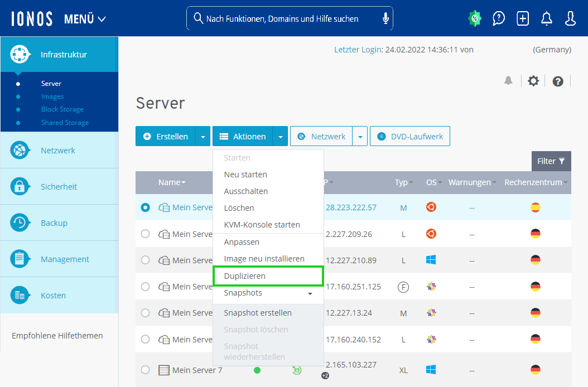Screen dimensions: 588x387
Task: Click Spanish flag in first server row
Action: [536, 207]
